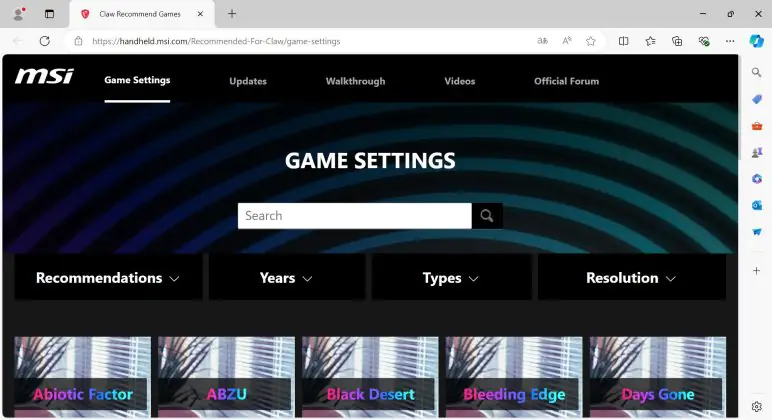Viewport: 772px width, 420px height.
Task: Open the blue Drop icon in sidebar
Action: coord(757,231)
